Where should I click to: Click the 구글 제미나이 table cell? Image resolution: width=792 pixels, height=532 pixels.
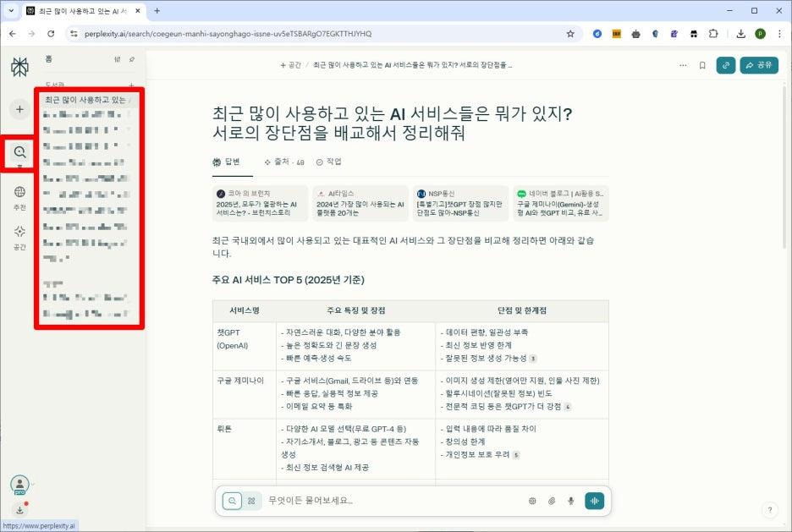[x=245, y=394]
